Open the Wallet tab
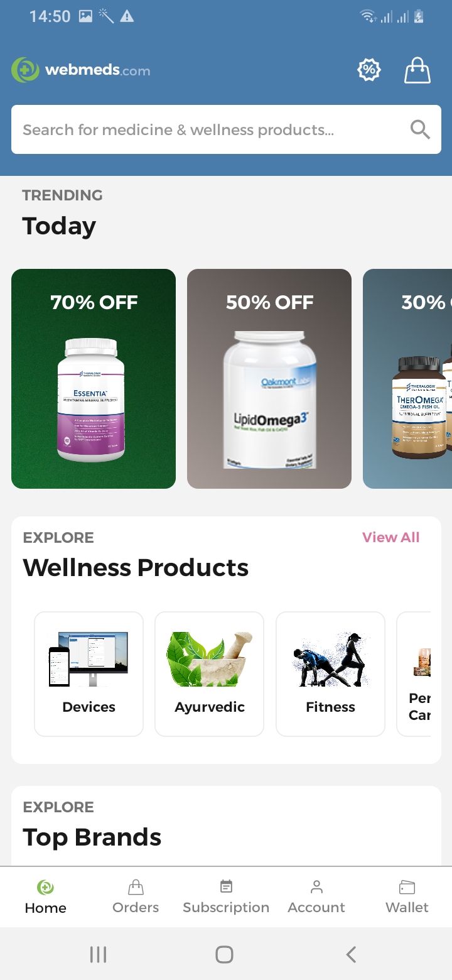The width and height of the screenshot is (452, 980). pyautogui.click(x=407, y=897)
